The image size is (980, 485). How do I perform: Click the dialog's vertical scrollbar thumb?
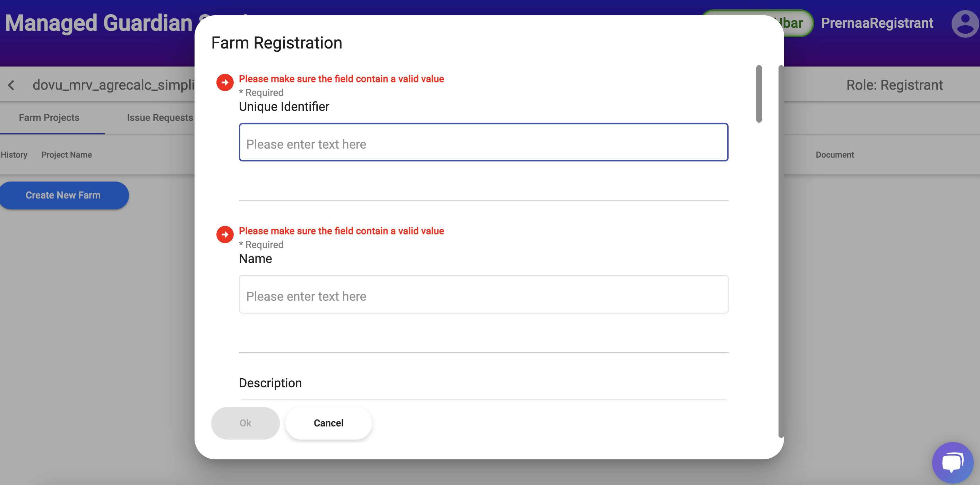[759, 94]
